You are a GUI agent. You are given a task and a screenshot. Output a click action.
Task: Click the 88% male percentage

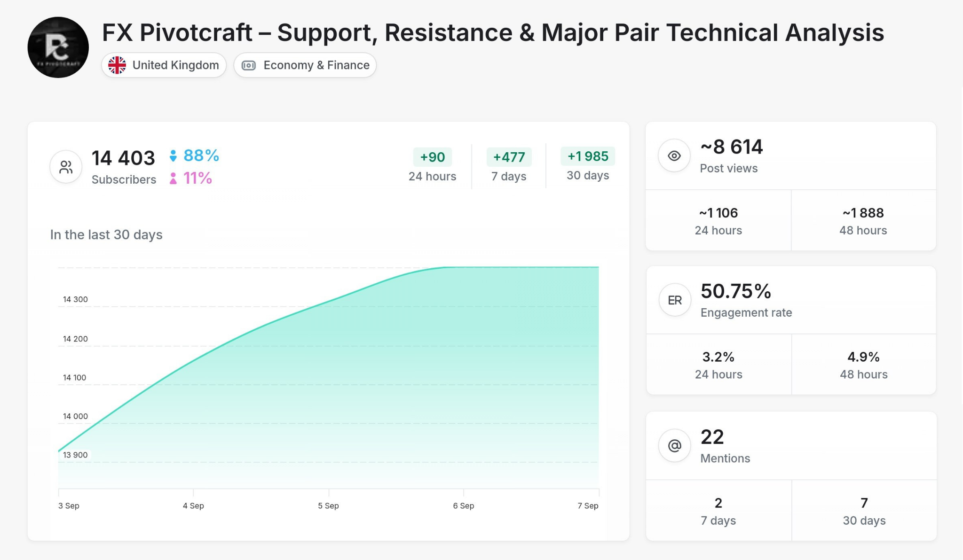(x=201, y=156)
